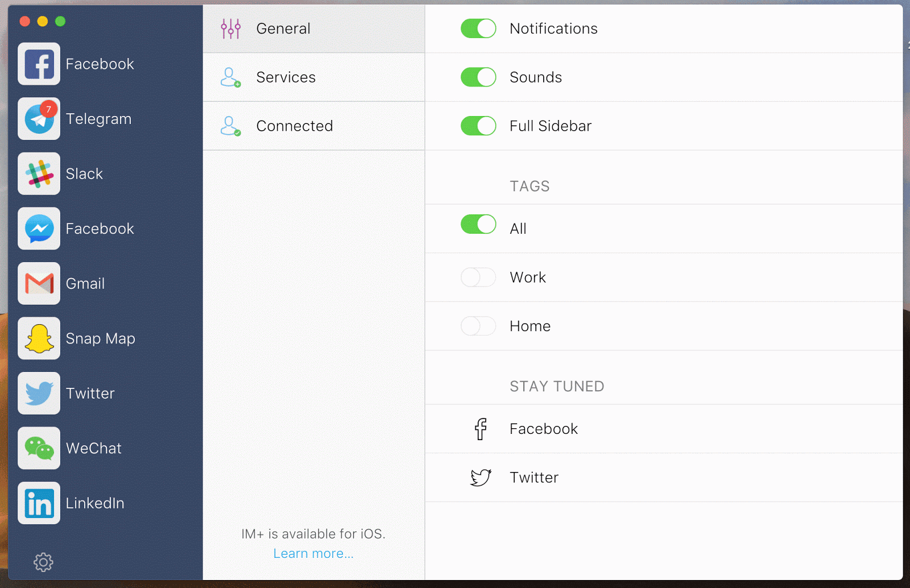910x588 pixels.
Task: Enable the Work tag toggle
Action: coord(478,278)
